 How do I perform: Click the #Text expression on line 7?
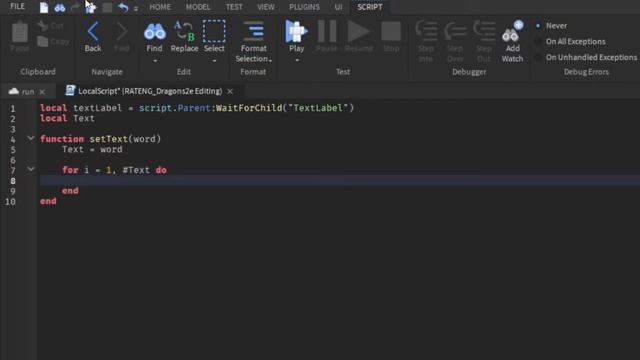tap(136, 170)
